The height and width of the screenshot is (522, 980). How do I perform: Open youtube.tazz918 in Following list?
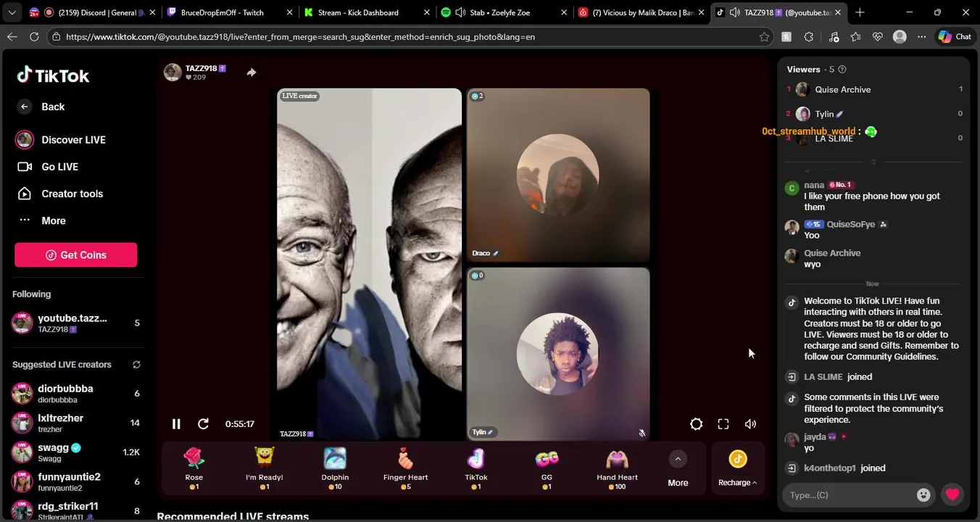tap(75, 323)
